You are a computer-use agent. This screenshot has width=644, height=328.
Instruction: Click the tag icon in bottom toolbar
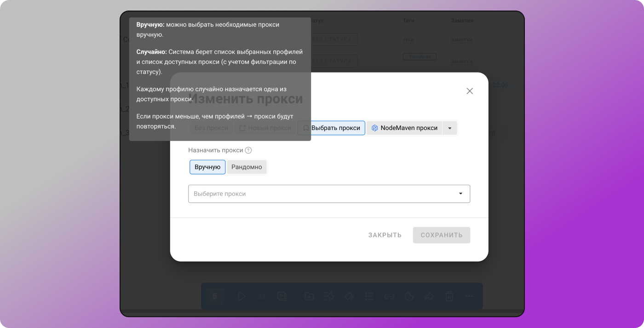coord(349,296)
